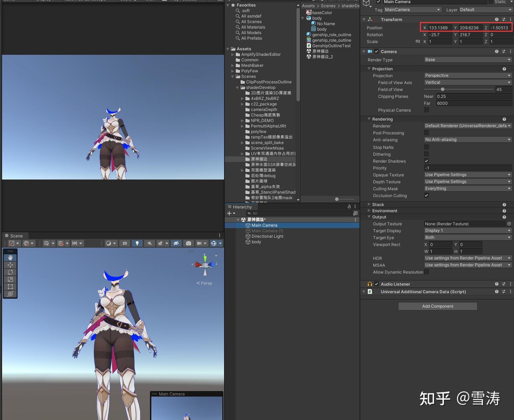This screenshot has width=514, height=420.
Task: Collapse the Scenes folder in the project tree
Action: coord(232,76)
